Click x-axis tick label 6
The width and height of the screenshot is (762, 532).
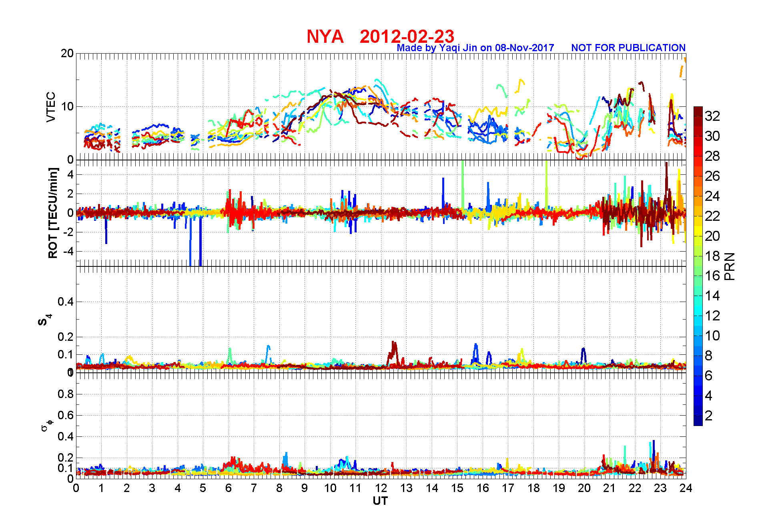tap(229, 488)
